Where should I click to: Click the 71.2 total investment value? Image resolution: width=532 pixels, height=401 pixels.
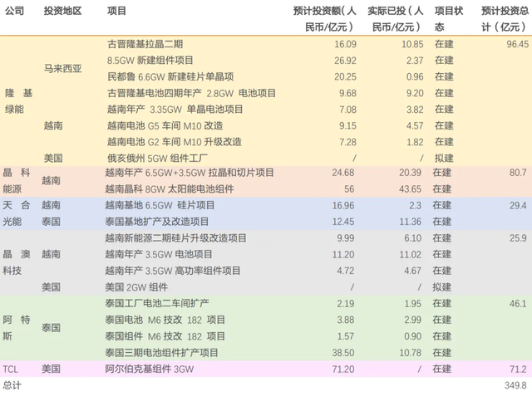518,369
